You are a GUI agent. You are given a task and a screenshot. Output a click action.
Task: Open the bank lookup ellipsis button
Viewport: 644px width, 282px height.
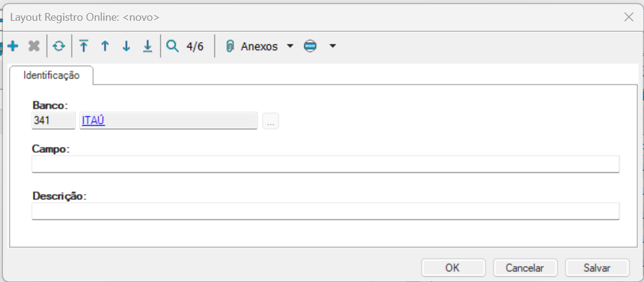(x=271, y=121)
